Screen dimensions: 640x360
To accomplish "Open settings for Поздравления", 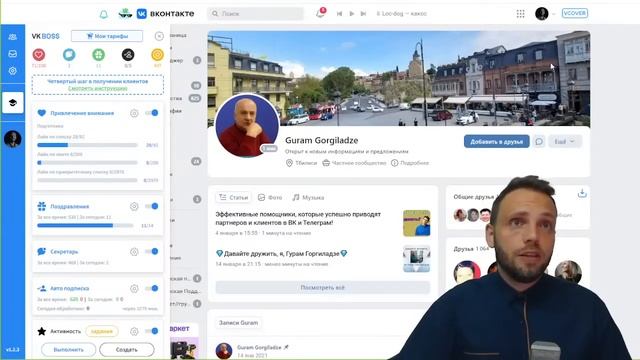I will pos(134,207).
